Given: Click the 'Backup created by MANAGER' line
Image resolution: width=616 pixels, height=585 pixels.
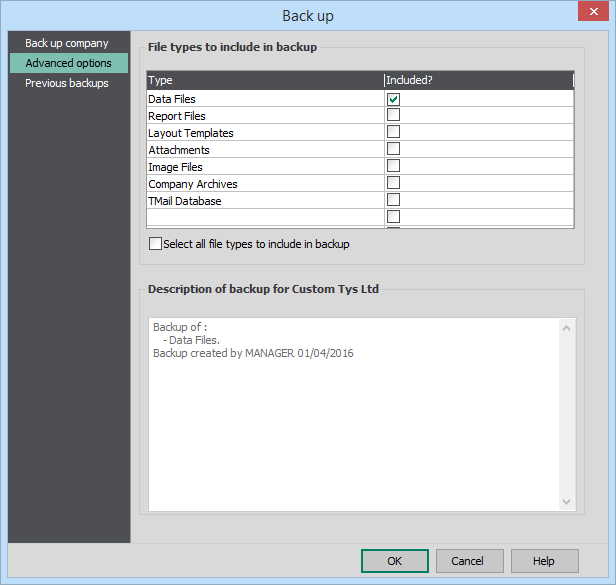Looking at the screenshot, I should (253, 353).
